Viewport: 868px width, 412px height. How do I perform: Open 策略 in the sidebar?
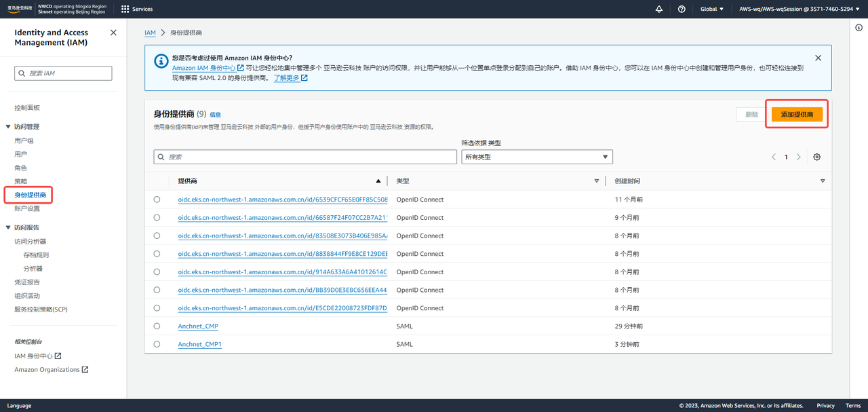[x=20, y=181]
